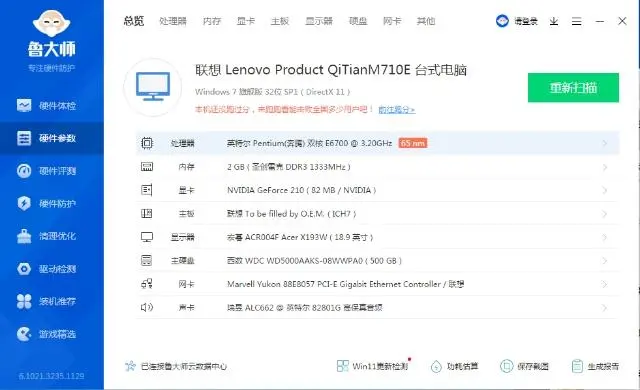The height and width of the screenshot is (390, 640).
Task: Open the hamburger main menu
Action: click(576, 21)
